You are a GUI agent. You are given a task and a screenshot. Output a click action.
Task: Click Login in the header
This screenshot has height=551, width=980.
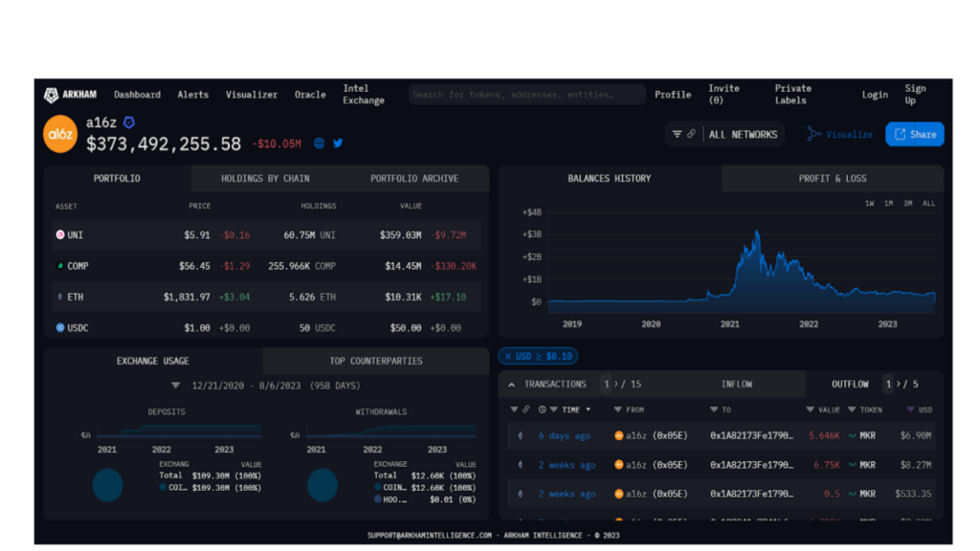(x=875, y=95)
